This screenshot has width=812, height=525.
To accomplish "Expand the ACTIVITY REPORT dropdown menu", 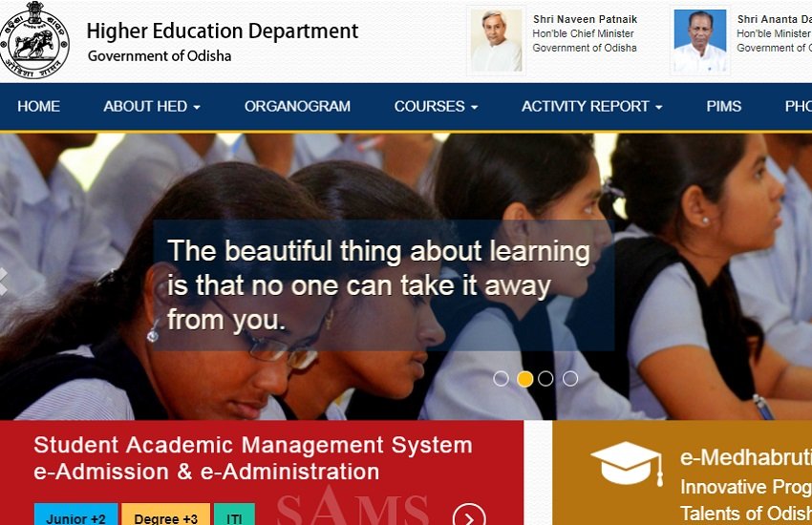I will coord(592,106).
